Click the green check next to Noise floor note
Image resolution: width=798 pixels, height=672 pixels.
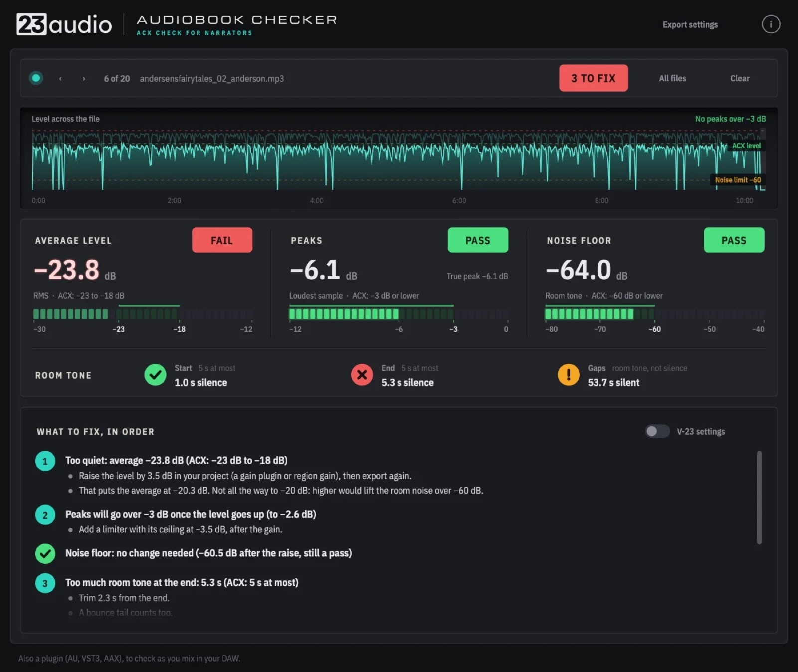point(45,553)
